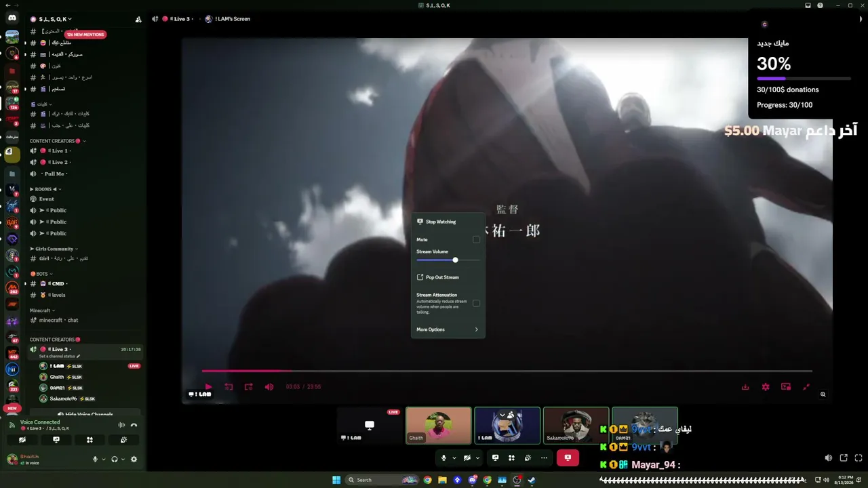
Task: Open S_L_S_O_K server dropdown menu
Action: coord(56,19)
